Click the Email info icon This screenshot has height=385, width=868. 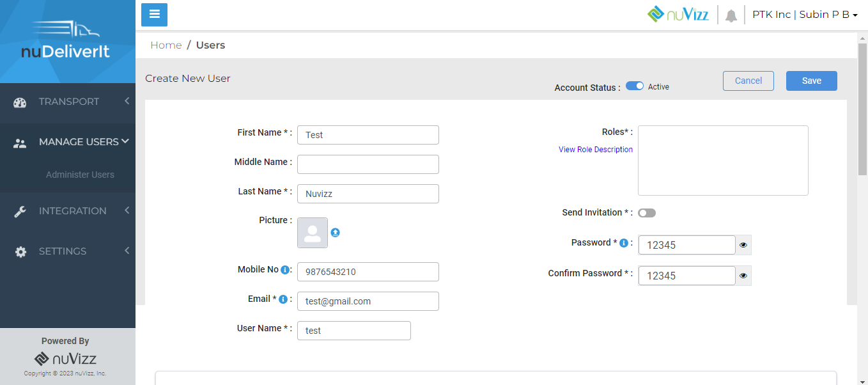[283, 299]
